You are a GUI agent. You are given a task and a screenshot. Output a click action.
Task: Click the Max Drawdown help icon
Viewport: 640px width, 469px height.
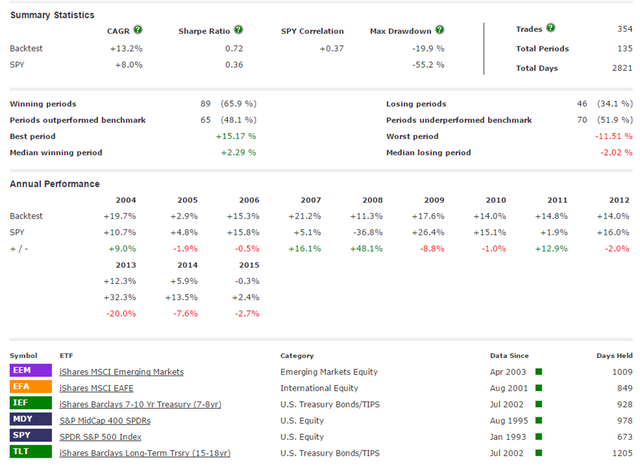[440, 30]
